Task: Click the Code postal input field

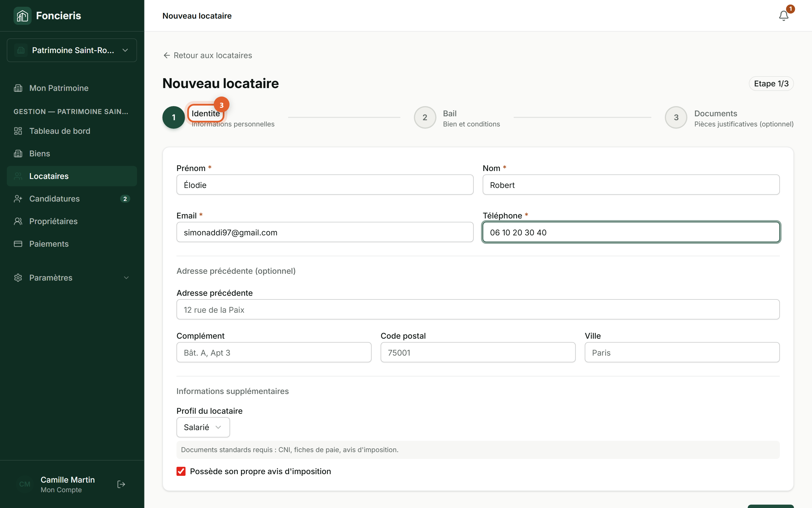Action: 478,352
